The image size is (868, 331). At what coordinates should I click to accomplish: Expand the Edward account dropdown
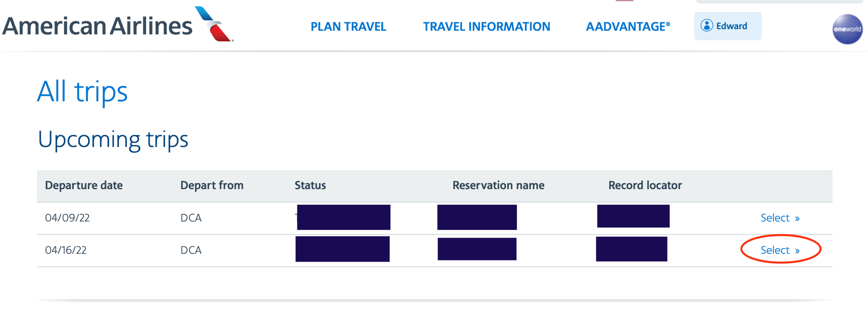[727, 26]
